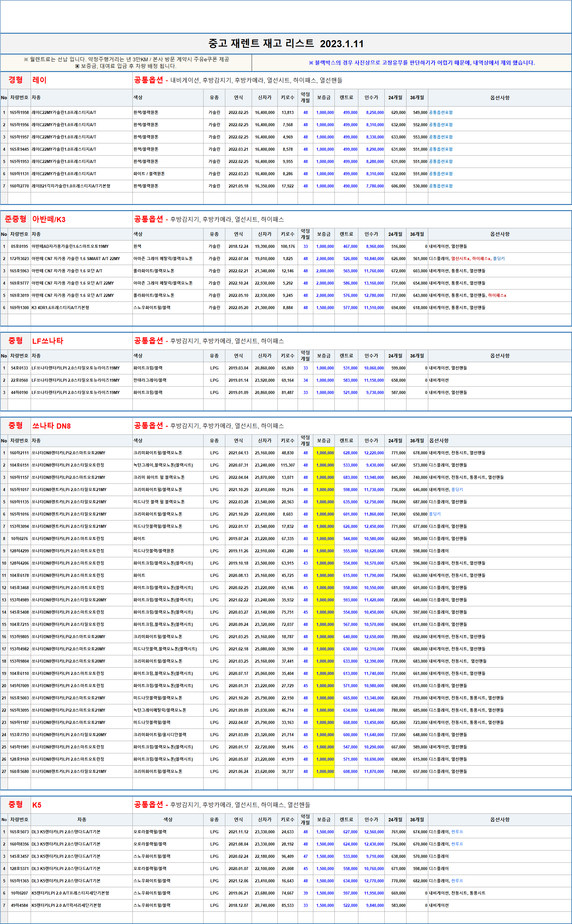Select vehicle number 49하4584
Screen dimensions: 572x924
click(19, 906)
